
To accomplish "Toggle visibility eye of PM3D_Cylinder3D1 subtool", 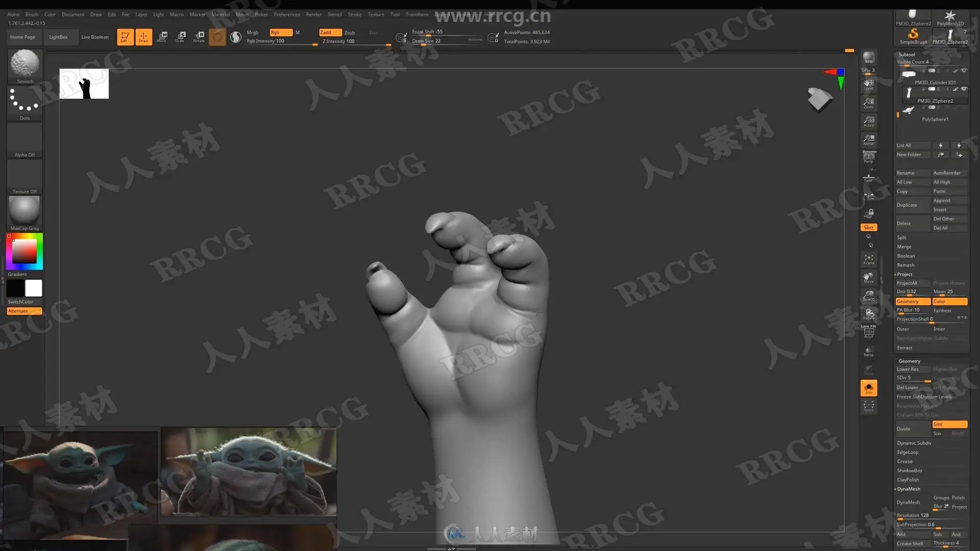I will [964, 70].
